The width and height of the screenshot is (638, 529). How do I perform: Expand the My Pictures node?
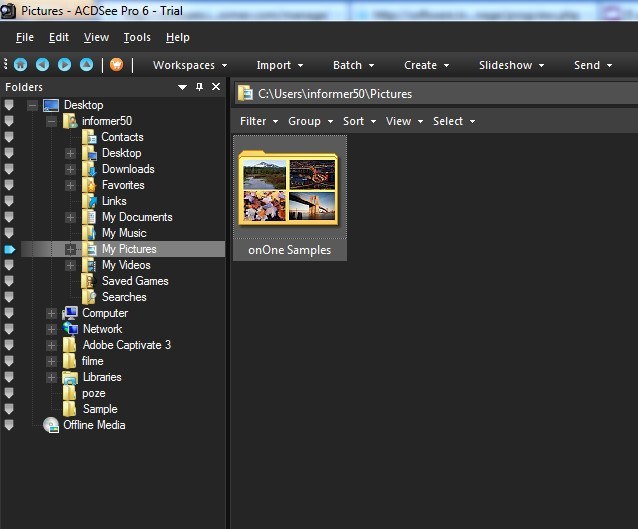70,249
